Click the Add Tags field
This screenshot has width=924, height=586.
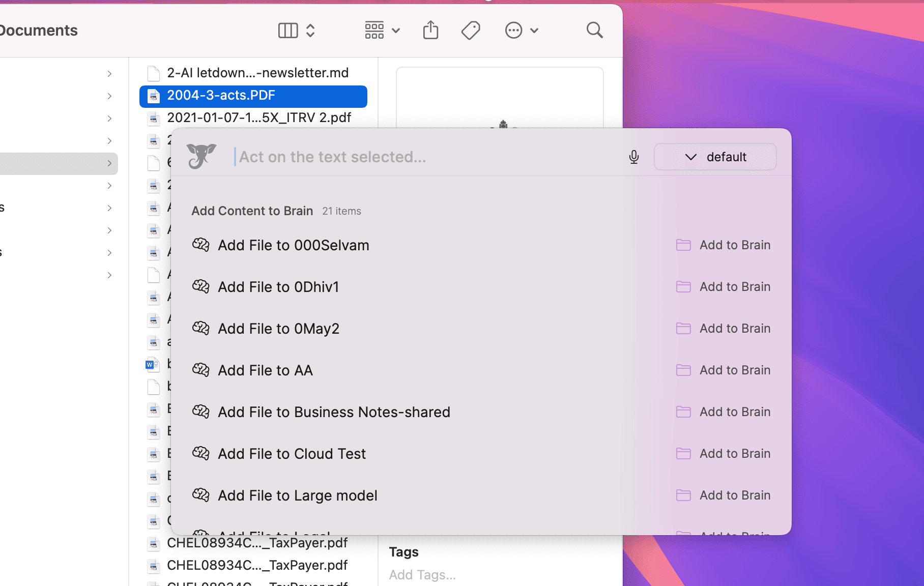(422, 575)
